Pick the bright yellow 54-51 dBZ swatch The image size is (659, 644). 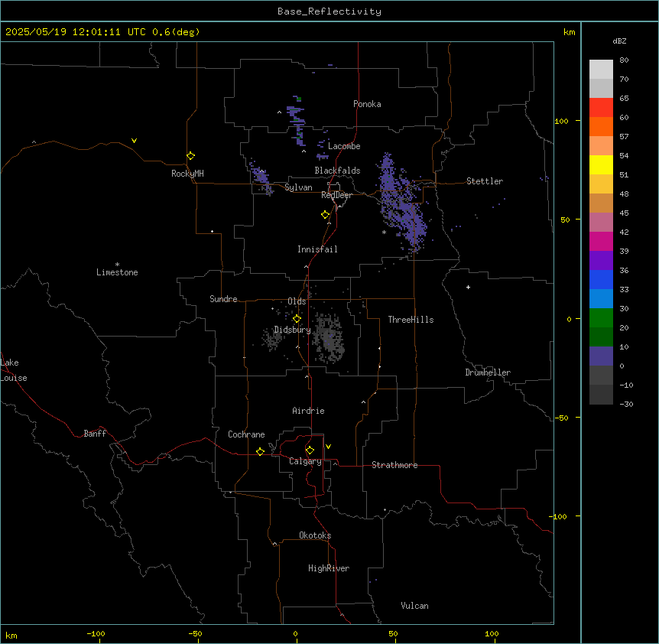(601, 165)
